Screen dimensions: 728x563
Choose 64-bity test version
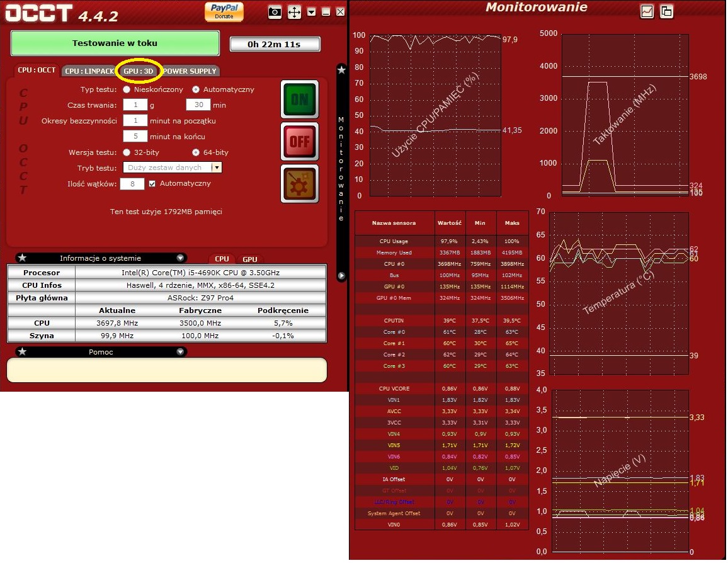coord(196,152)
